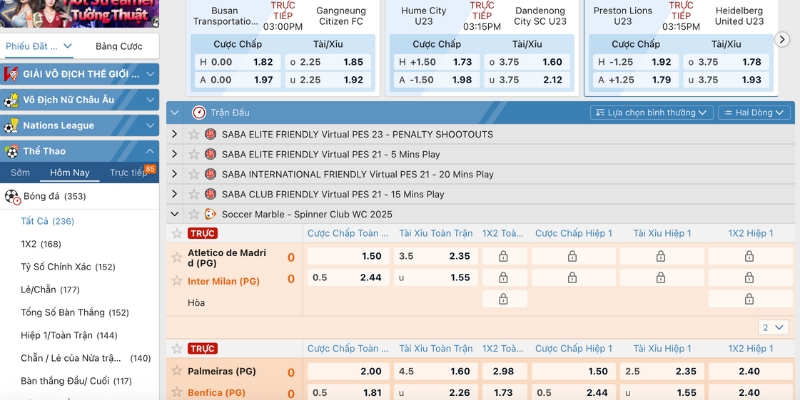Image resolution: width=800 pixels, height=400 pixels.
Task: Expand GIẢI VÔ ĐỊCH THẾ GIỚI menu
Action: point(80,74)
